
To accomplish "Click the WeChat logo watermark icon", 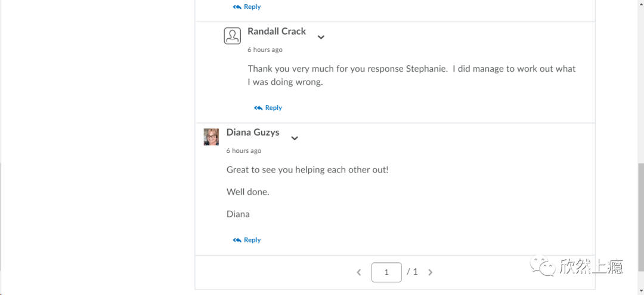I will 542,268.
